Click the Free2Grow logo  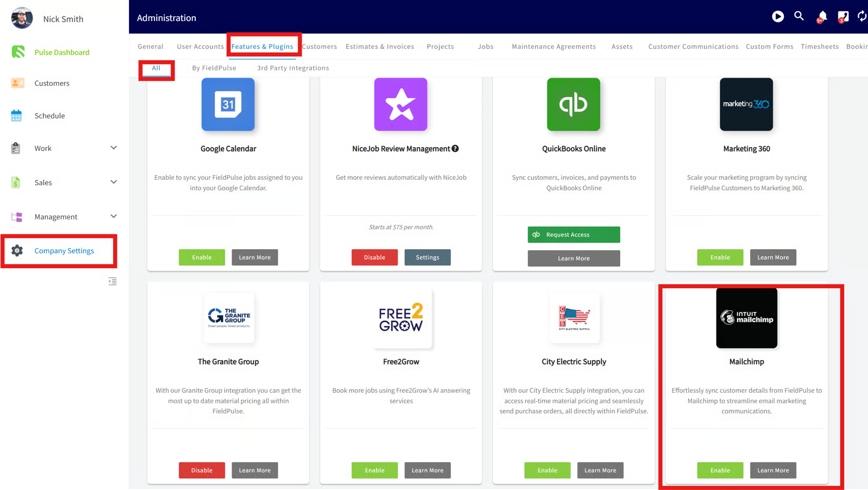click(401, 318)
